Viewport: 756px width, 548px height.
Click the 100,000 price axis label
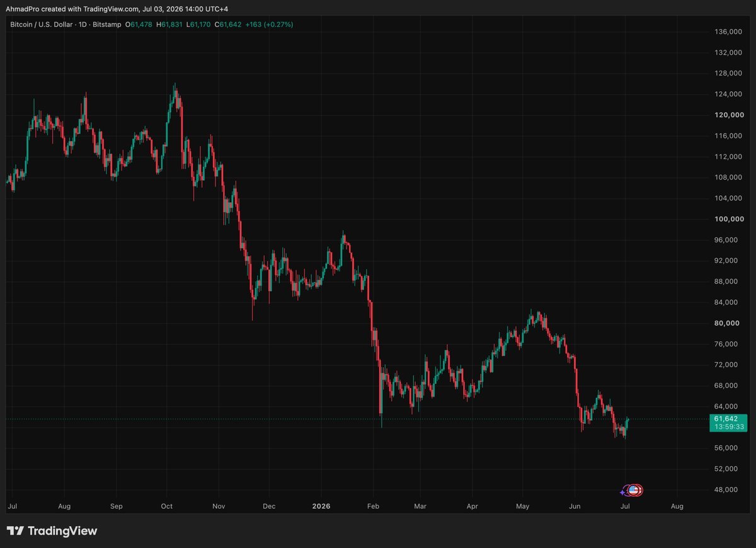(730, 219)
